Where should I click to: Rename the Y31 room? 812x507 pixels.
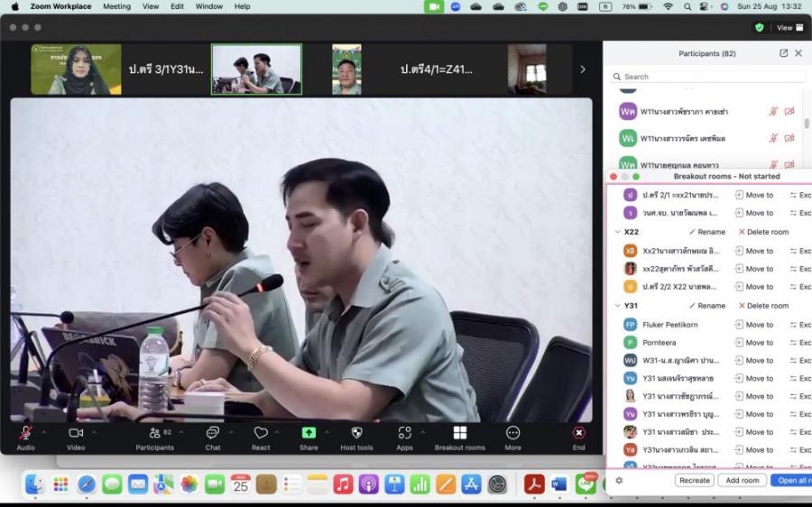(706, 306)
